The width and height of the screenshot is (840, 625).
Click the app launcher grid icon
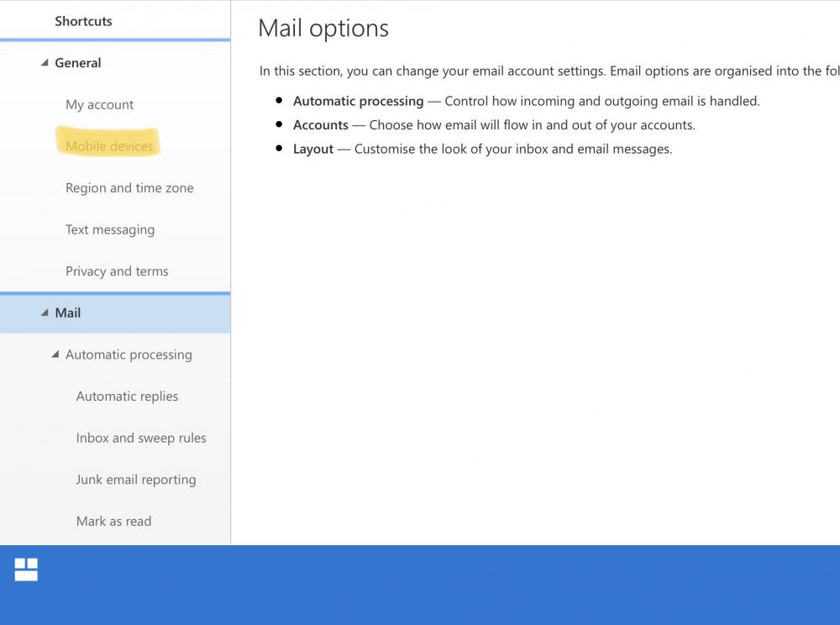point(25,569)
